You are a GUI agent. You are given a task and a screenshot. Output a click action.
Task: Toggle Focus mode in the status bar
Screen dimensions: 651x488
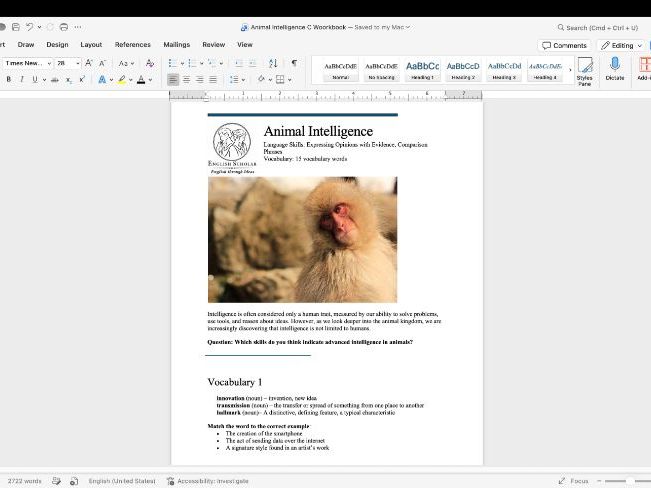tap(573, 481)
